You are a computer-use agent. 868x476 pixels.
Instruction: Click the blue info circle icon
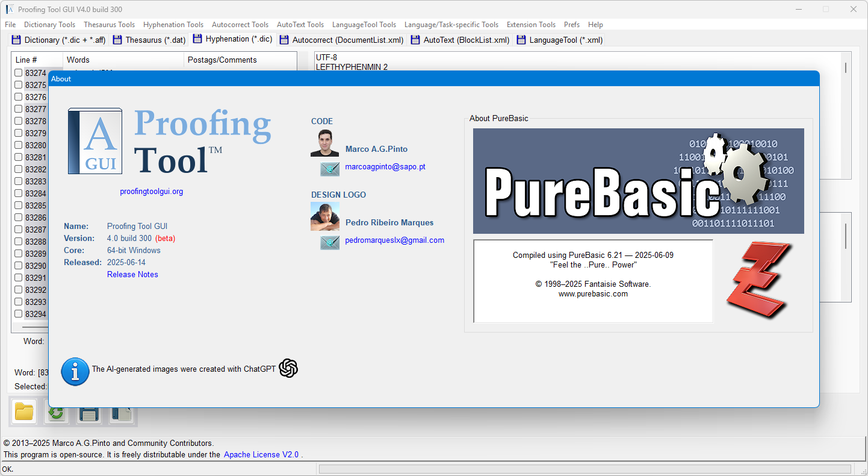pyautogui.click(x=75, y=372)
